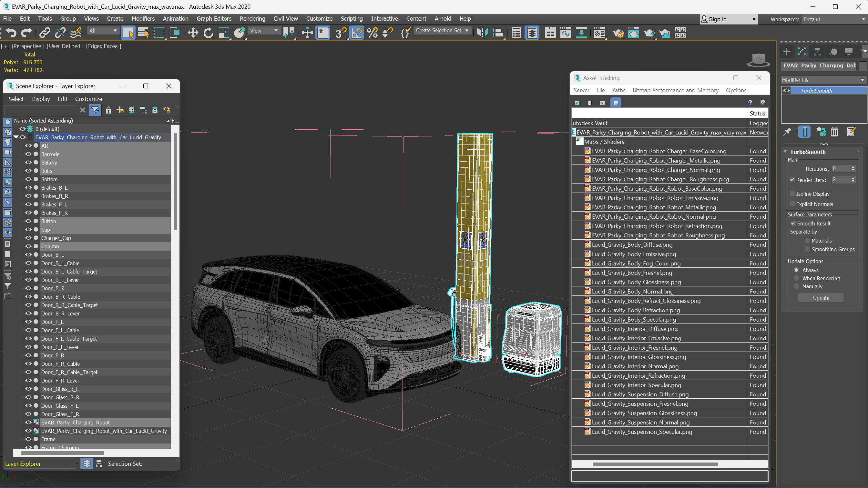Viewport: 868px width, 488px height.
Task: Hide the Column object eye icon
Action: click(28, 246)
